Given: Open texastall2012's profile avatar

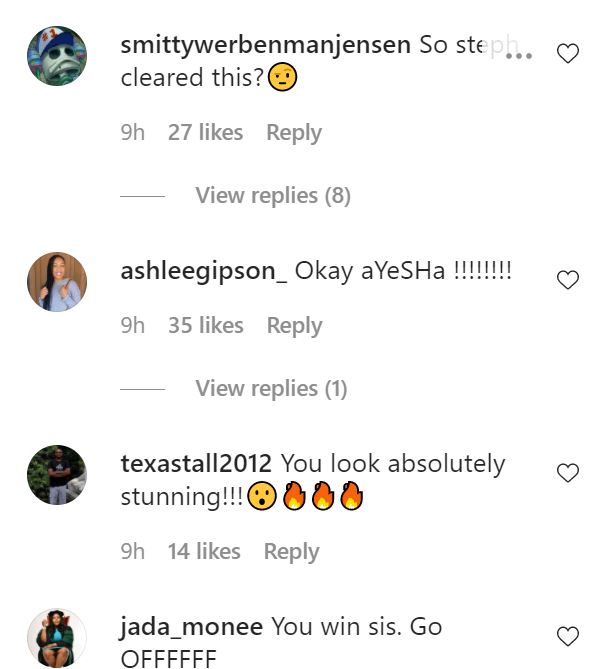Looking at the screenshot, I should click(x=56, y=475).
